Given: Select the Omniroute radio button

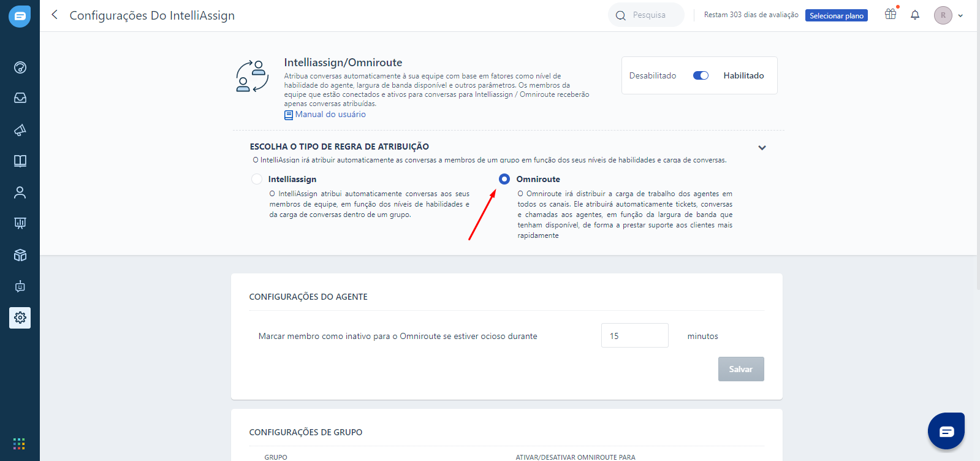Looking at the screenshot, I should [x=504, y=179].
